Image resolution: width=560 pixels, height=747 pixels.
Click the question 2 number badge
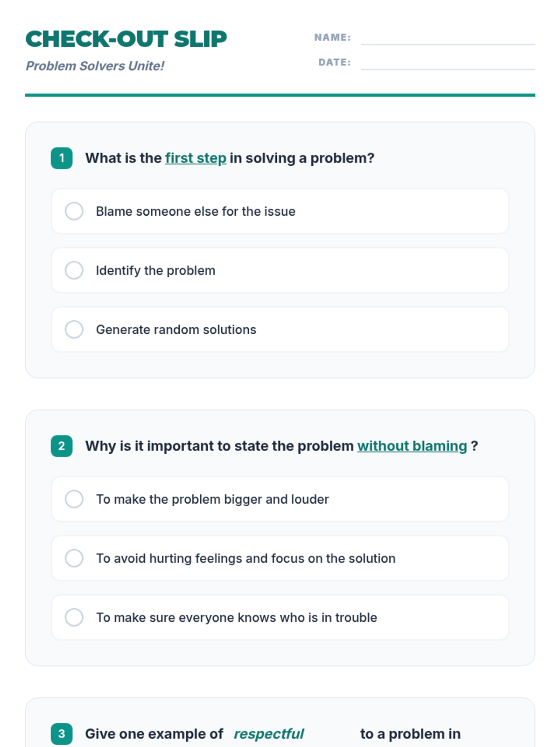tap(62, 446)
